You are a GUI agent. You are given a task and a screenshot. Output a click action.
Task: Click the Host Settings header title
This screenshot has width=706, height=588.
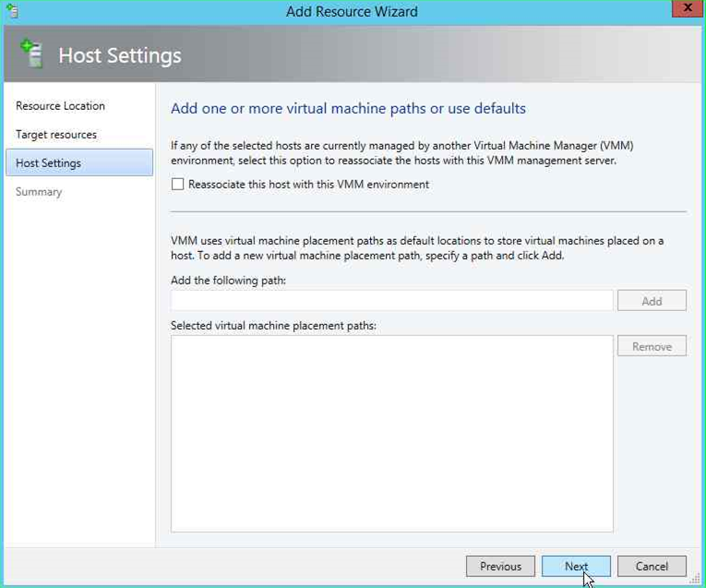click(x=120, y=55)
